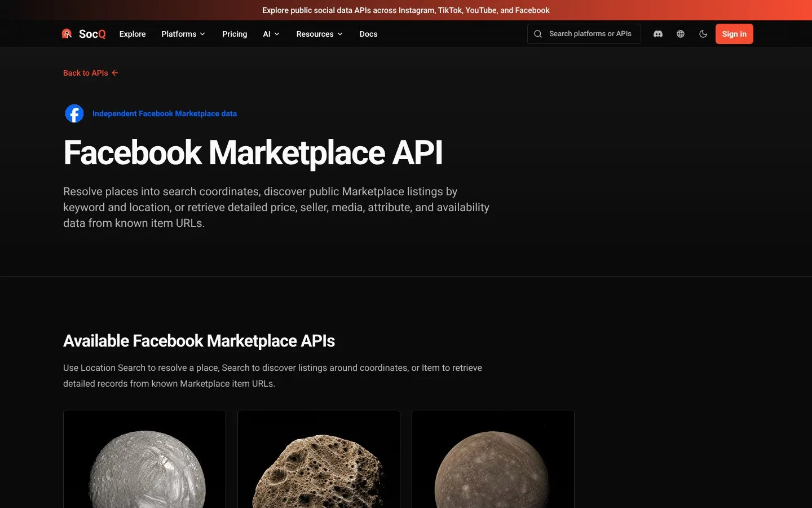Click Independent Facebook Marketplace data link
Viewport: 812px width, 508px height.
coord(165,113)
